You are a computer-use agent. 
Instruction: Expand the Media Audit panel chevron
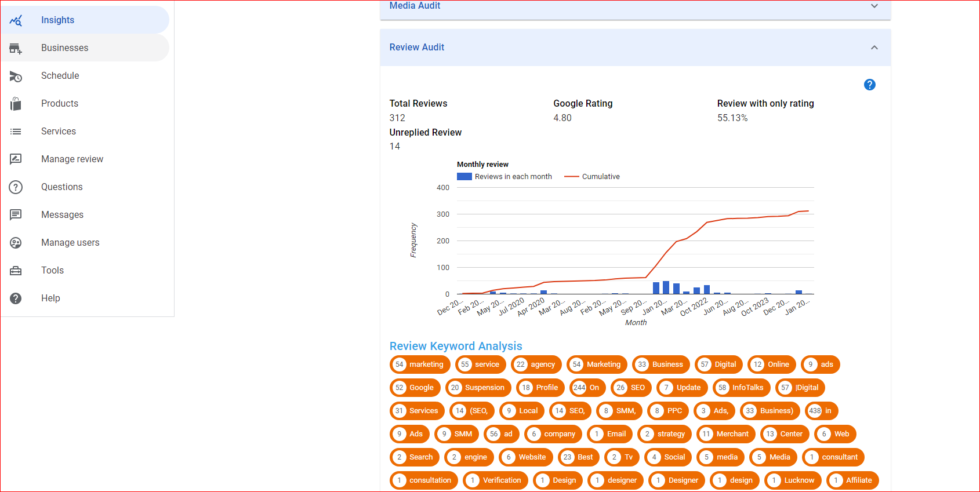tap(874, 6)
